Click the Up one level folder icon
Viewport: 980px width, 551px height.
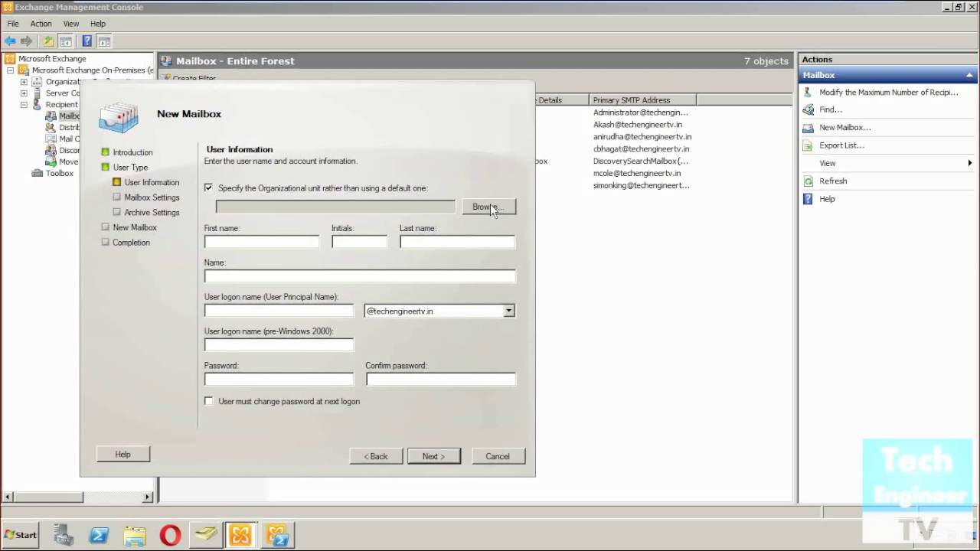point(48,41)
